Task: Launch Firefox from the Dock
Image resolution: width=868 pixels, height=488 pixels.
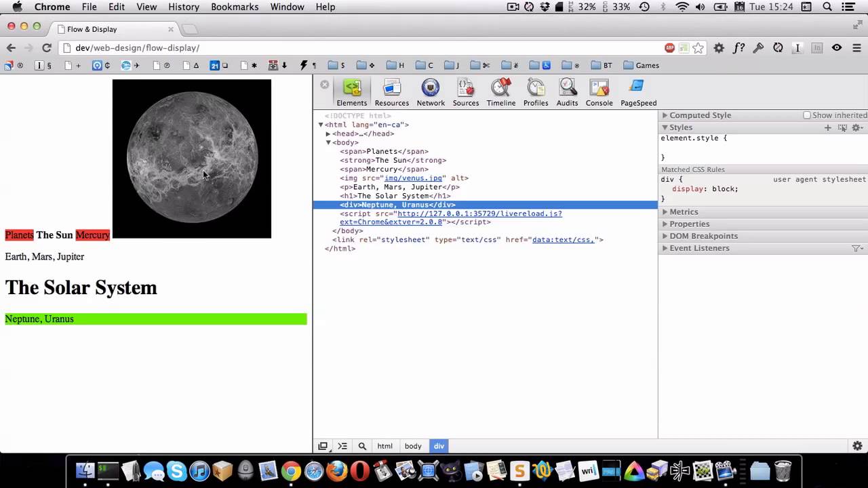Action: (336, 470)
